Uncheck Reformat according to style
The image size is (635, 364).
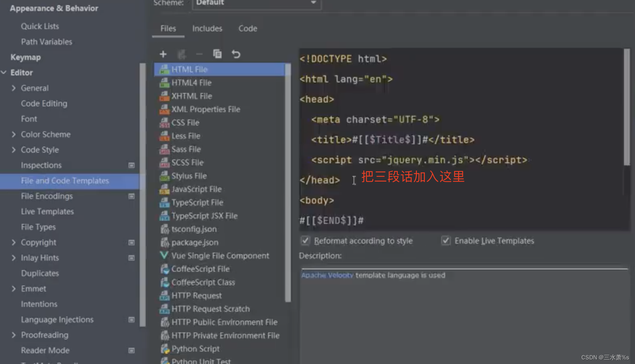click(x=305, y=241)
